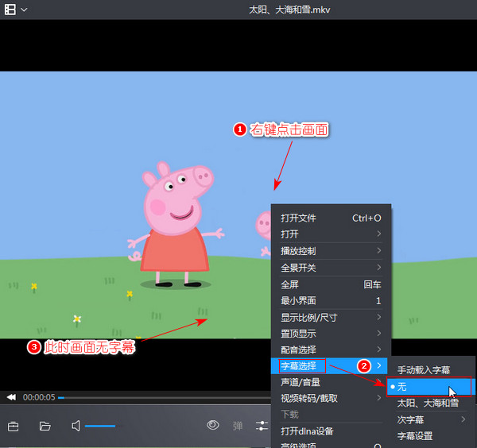Adjust the blue volume slider

tap(100, 426)
